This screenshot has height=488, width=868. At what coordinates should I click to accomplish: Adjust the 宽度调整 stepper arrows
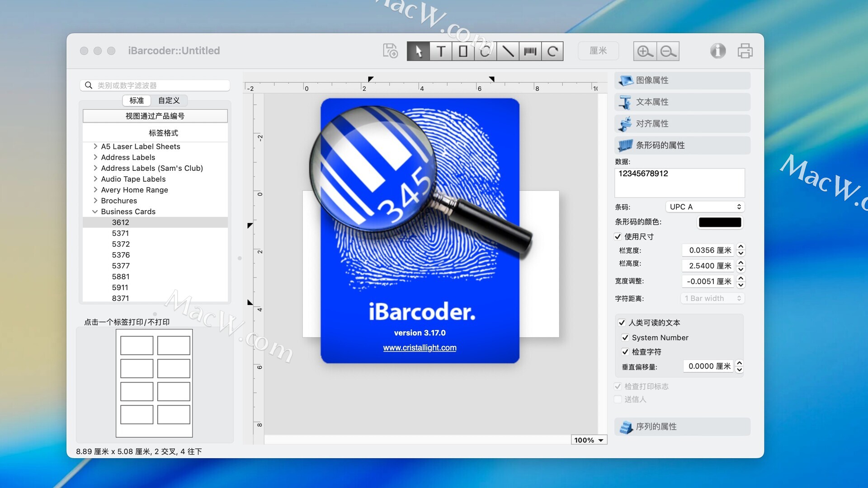[741, 282]
